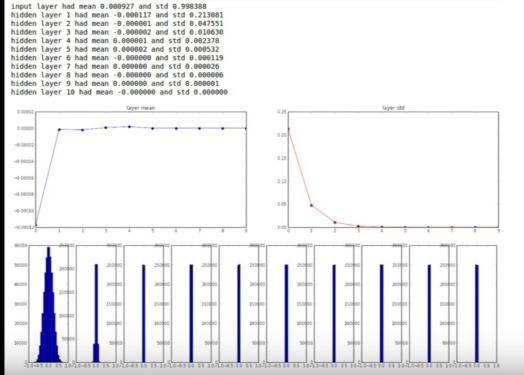The height and width of the screenshot is (375, 524).
Task: Click the 'input layer had mean 0.000927' line
Action: click(109, 6)
